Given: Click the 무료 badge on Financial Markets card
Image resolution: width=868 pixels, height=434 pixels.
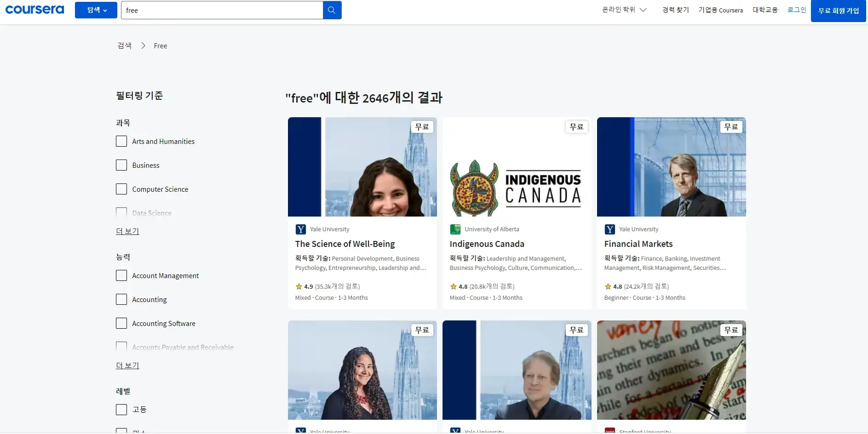Looking at the screenshot, I should click(x=731, y=127).
